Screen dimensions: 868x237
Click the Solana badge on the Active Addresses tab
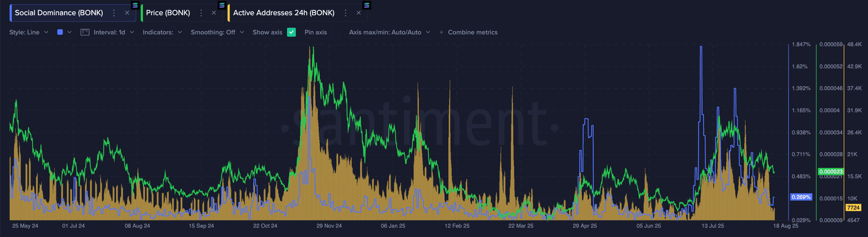tap(366, 5)
